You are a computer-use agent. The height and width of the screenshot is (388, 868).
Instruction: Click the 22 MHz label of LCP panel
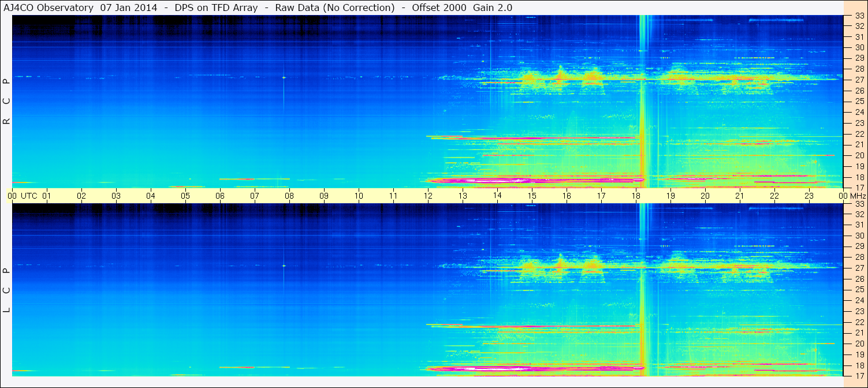pos(859,322)
